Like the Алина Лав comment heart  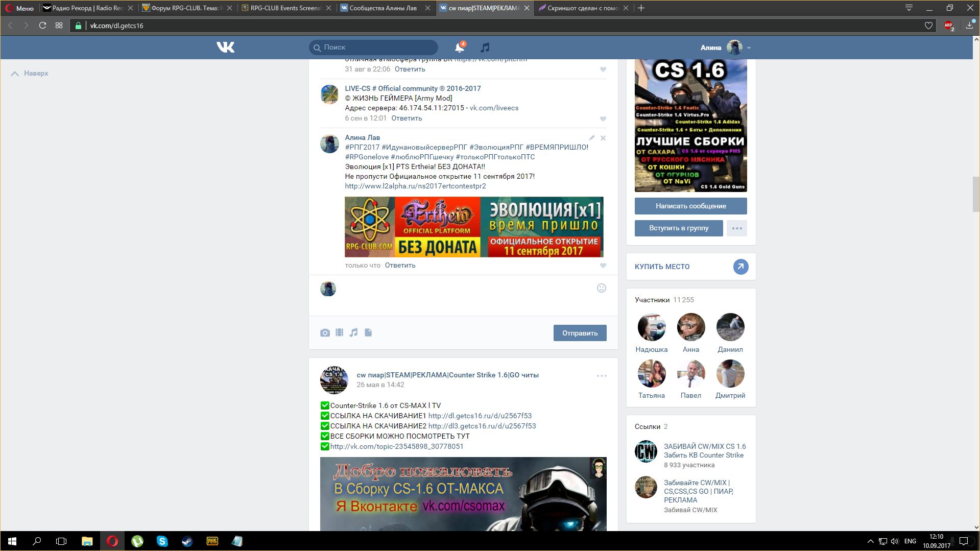point(603,266)
